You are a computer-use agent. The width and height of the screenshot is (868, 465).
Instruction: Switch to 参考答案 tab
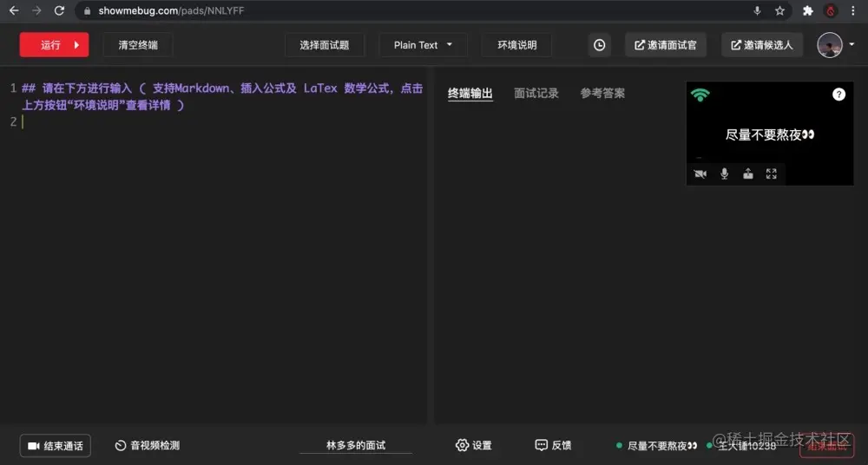coord(602,94)
